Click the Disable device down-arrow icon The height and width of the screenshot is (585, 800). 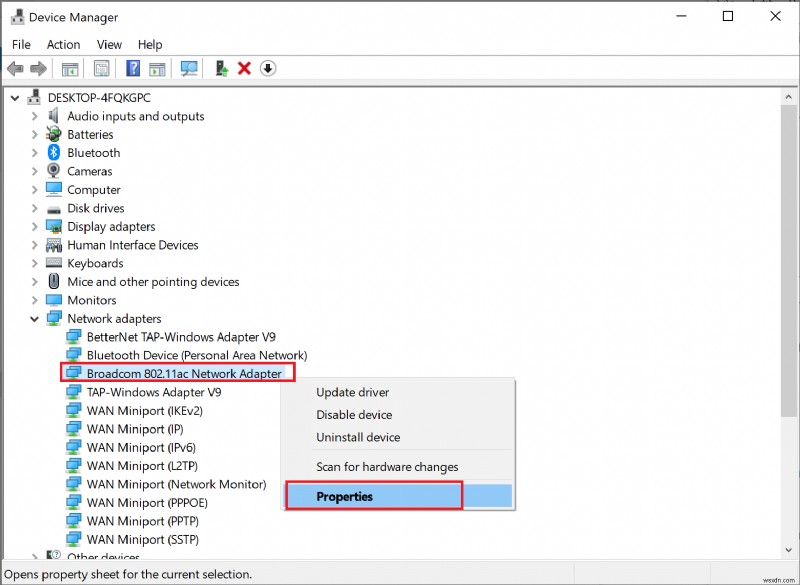pyautogui.click(x=268, y=68)
